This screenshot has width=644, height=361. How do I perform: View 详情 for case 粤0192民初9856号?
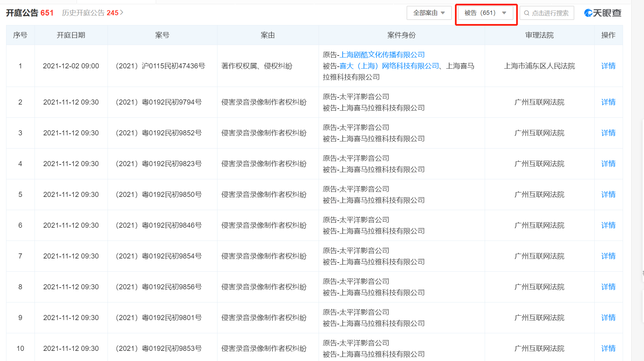608,287
